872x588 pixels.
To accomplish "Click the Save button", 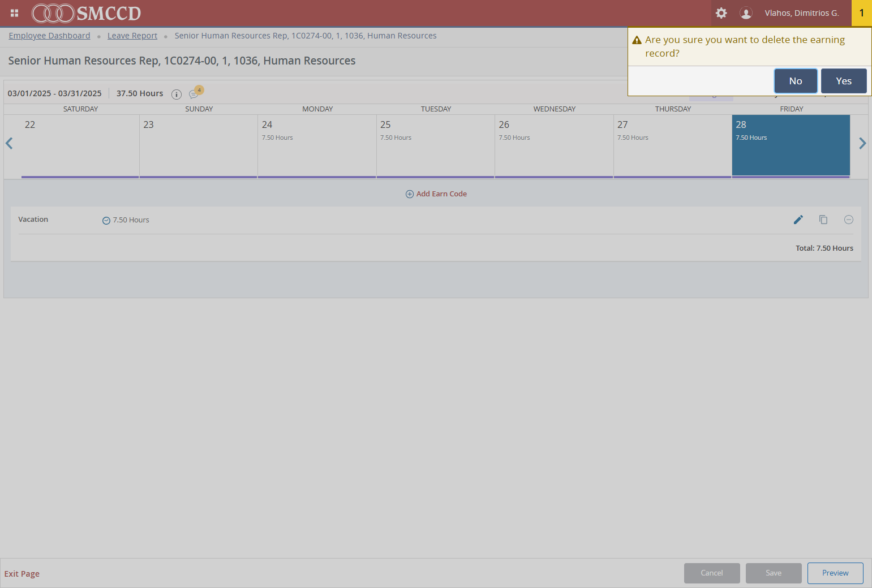I will tap(774, 573).
